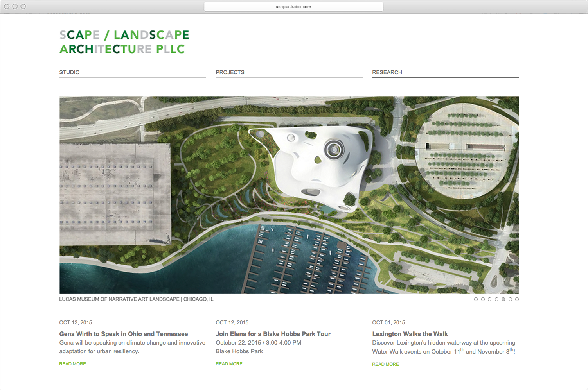
Task: Open the STUDIO menu
Action: (70, 72)
